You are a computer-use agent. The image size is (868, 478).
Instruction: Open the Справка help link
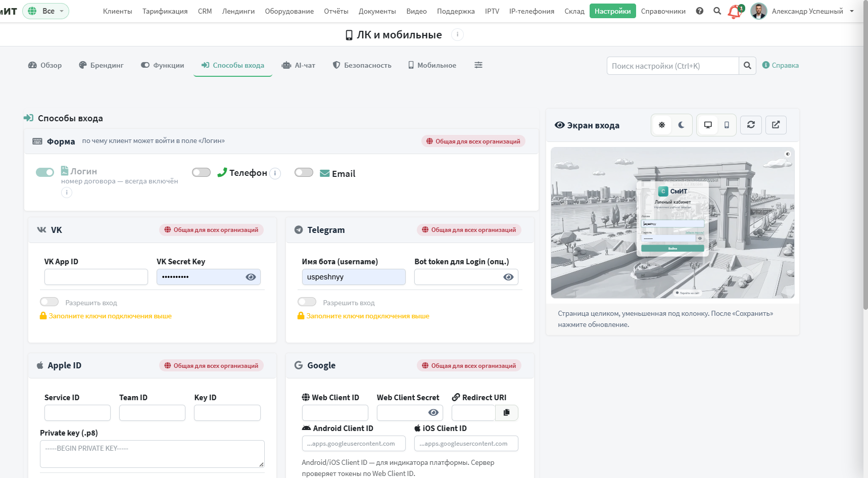click(x=781, y=65)
